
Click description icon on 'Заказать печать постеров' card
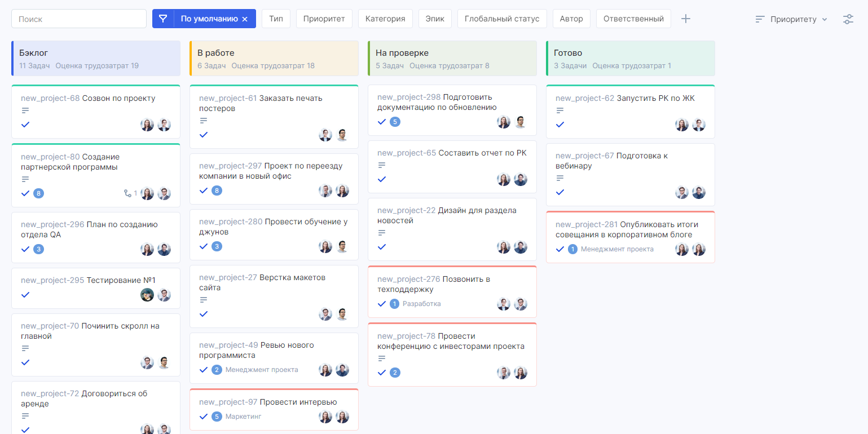[x=203, y=121]
